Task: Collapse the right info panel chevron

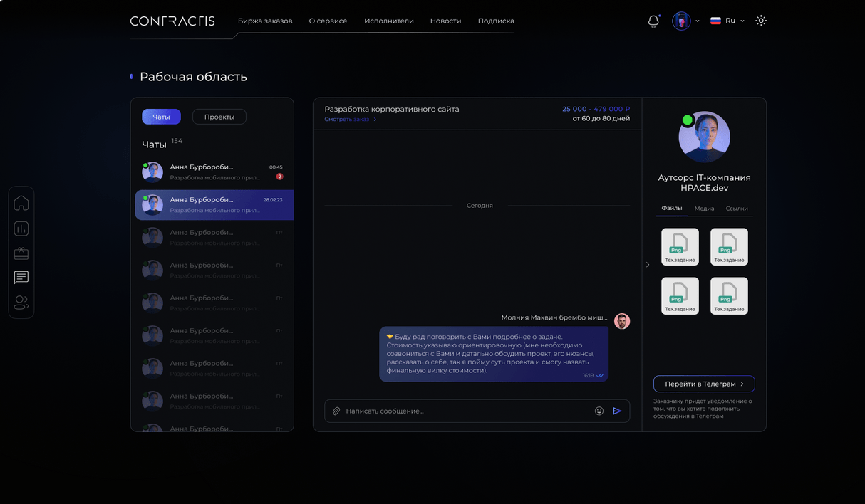Action: (x=648, y=265)
